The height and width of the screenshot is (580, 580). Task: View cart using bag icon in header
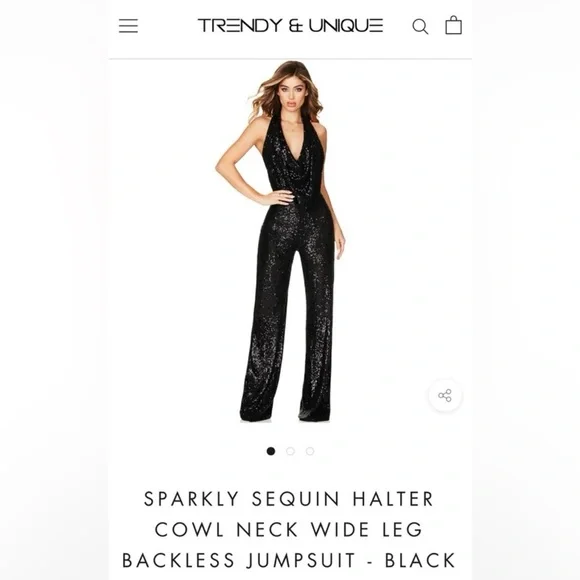(453, 25)
